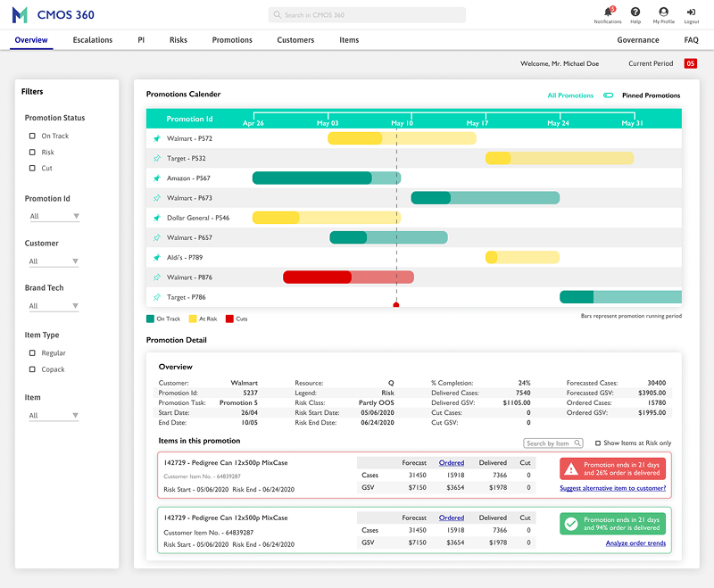Open the Promotion Id dropdown
The width and height of the screenshot is (714, 588).
tap(54, 216)
